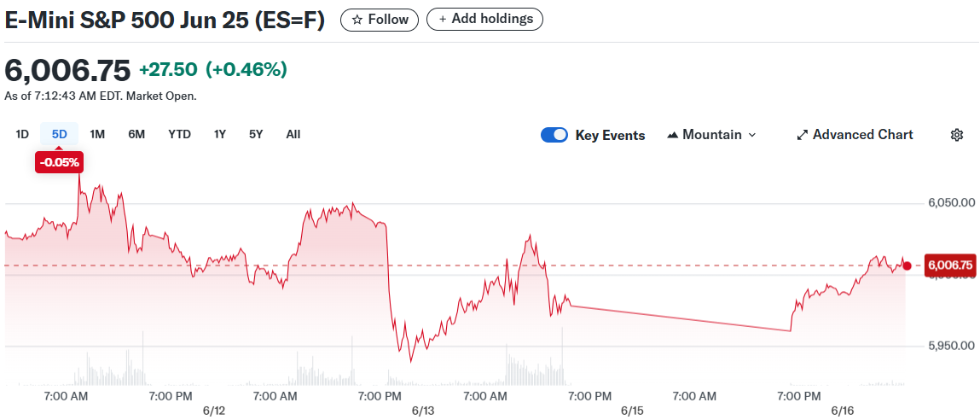This screenshot has height=420, width=980.
Task: Click the -0.05% red badge
Action: (60, 163)
